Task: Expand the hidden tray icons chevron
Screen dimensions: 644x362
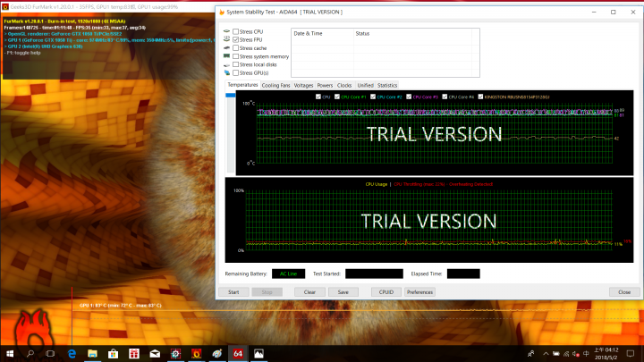Action: pos(546,353)
